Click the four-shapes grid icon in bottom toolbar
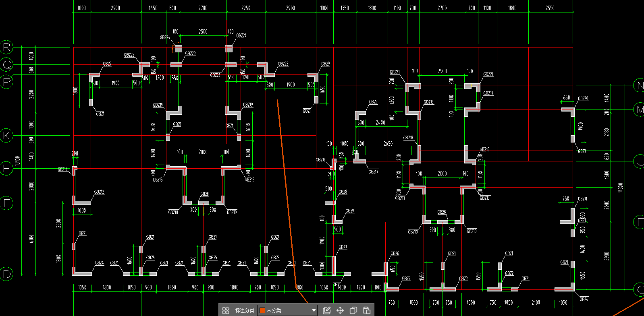 [226, 310]
